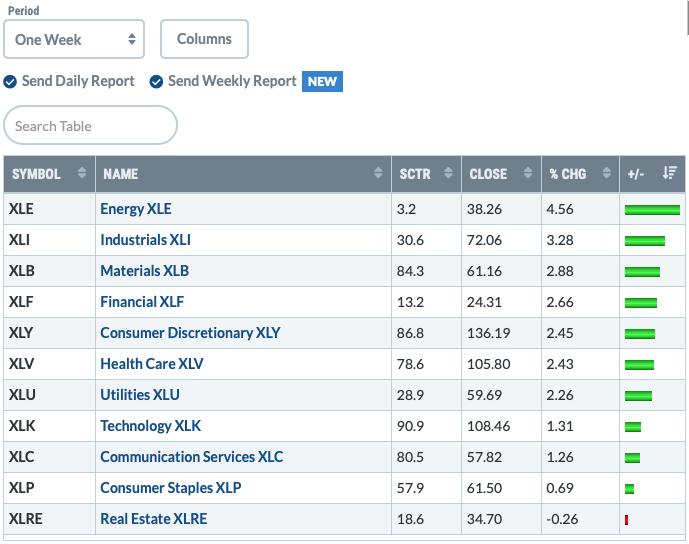Click the red Real Estate change bar

626,520
